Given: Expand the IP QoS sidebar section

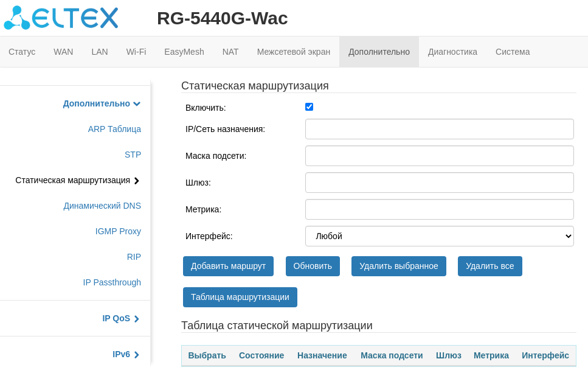Looking at the screenshot, I should tap(121, 319).
